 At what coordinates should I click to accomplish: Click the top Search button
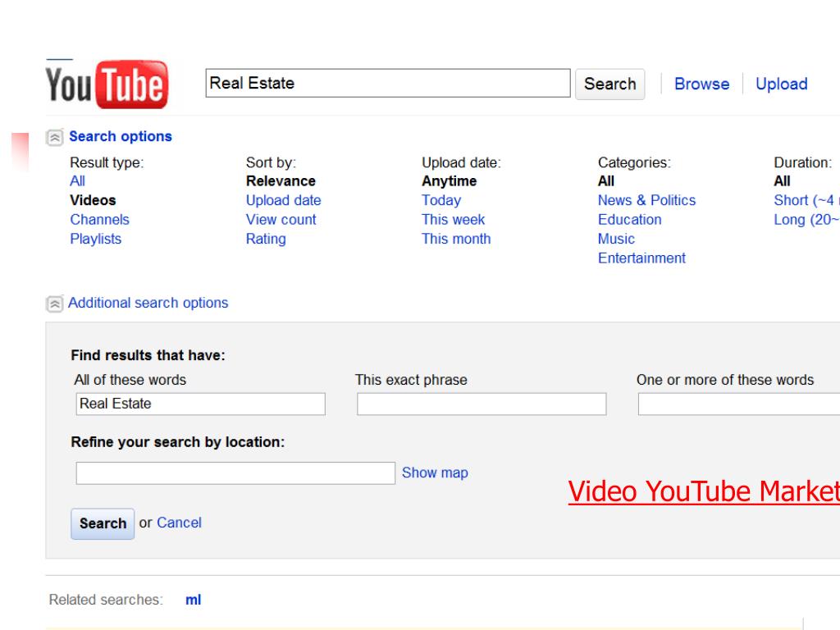pyautogui.click(x=609, y=84)
